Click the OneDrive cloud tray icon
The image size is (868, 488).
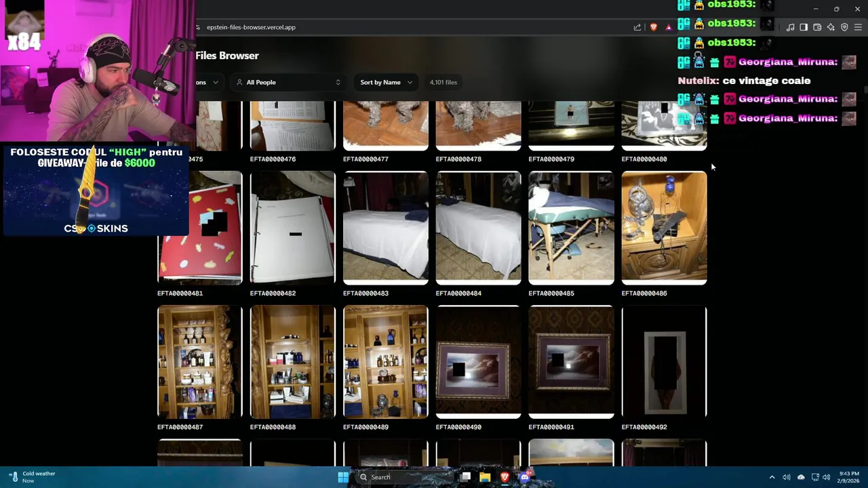tap(801, 477)
